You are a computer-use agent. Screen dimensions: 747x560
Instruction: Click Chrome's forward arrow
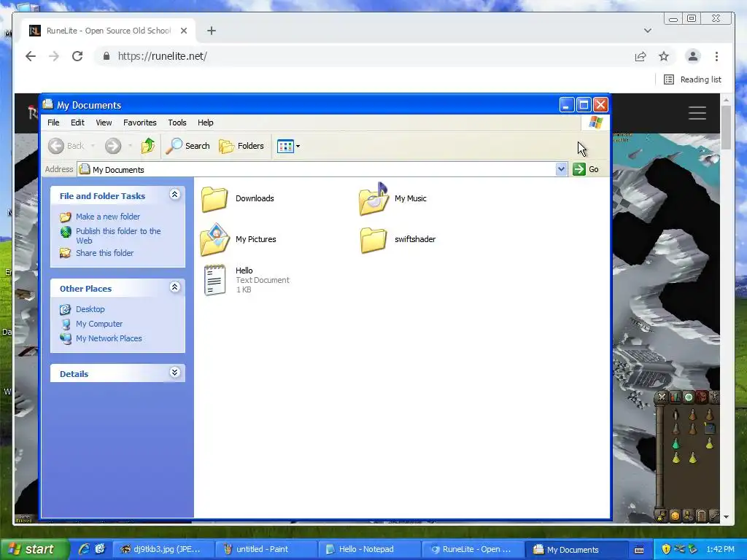click(x=54, y=56)
